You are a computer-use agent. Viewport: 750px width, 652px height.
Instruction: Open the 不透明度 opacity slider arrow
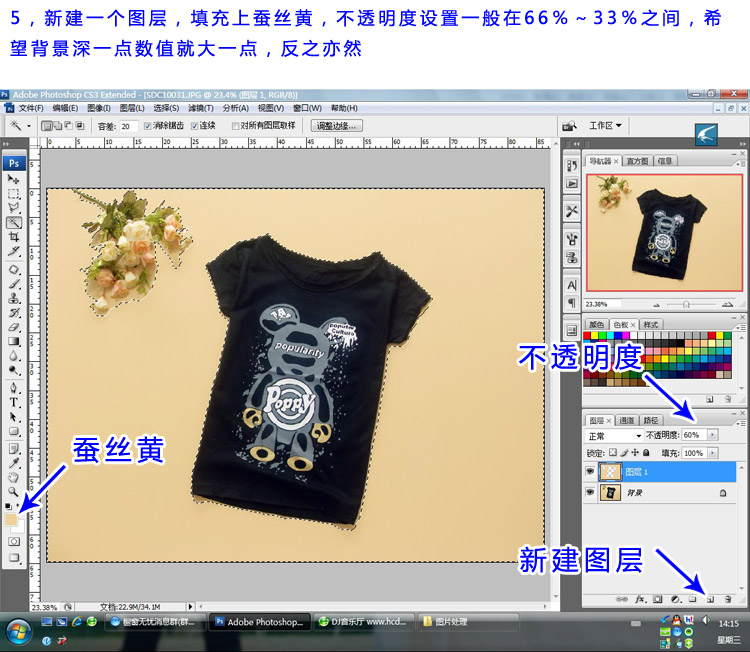click(713, 435)
